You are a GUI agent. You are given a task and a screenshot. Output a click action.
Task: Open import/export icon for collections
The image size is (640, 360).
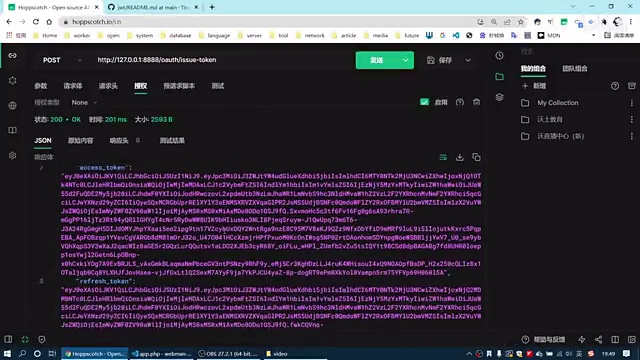(x=631, y=86)
